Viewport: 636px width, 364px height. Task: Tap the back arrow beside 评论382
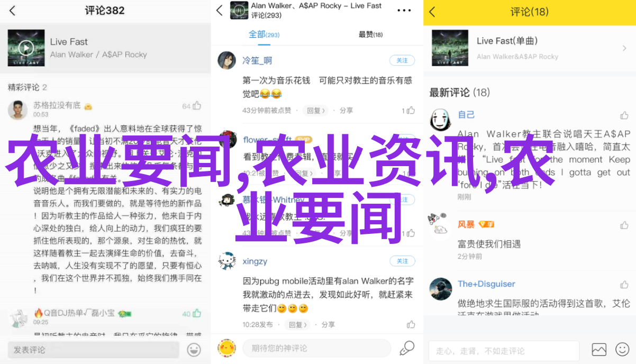[x=12, y=11]
